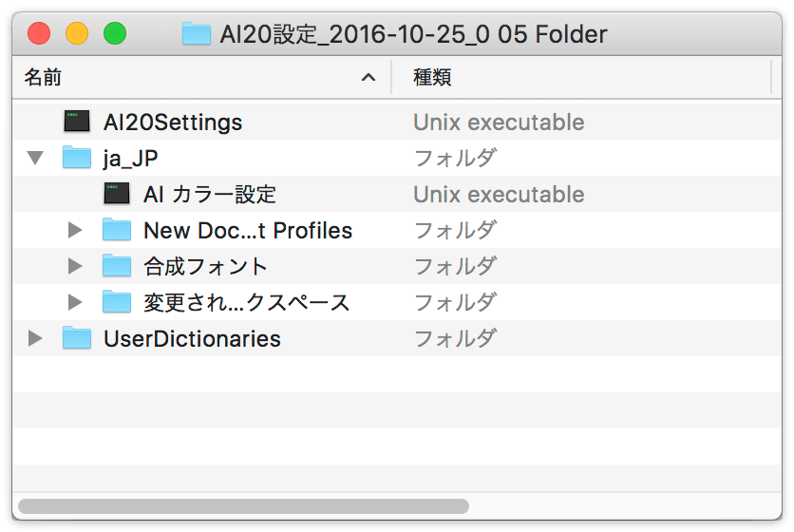
Task: Click the UserDictionaries folder icon
Action: click(77, 338)
